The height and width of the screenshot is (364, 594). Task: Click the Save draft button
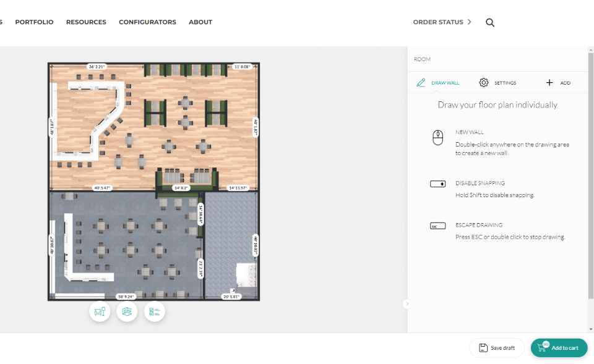click(496, 348)
